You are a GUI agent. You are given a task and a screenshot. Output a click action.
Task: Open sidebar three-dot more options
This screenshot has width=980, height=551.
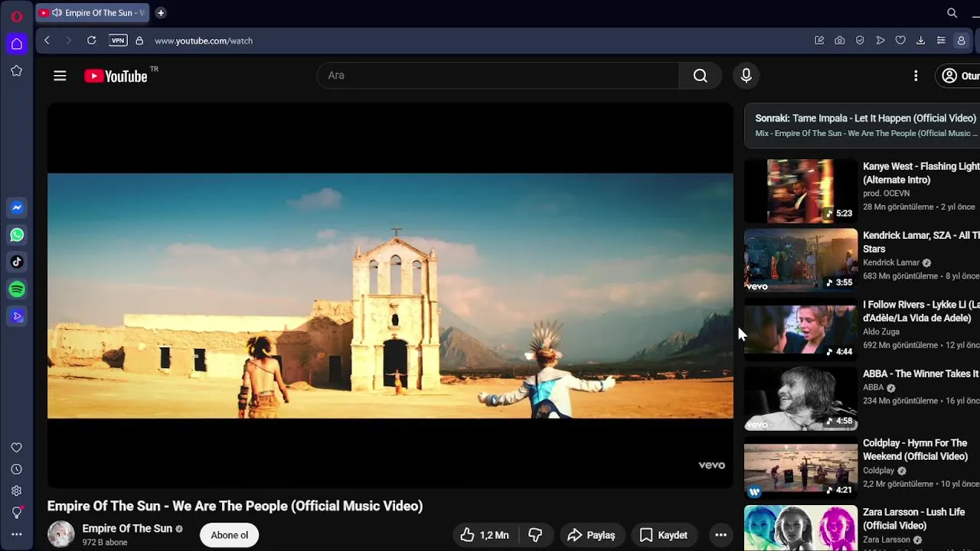coord(17,534)
